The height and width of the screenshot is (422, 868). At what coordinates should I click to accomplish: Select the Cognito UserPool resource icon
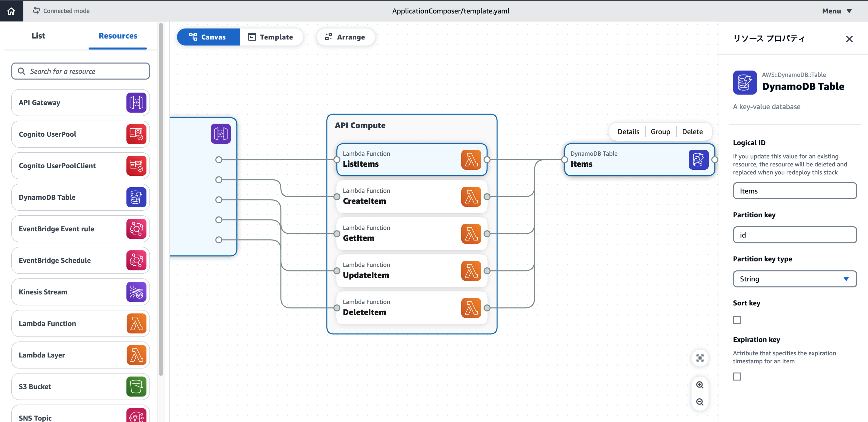click(x=136, y=134)
